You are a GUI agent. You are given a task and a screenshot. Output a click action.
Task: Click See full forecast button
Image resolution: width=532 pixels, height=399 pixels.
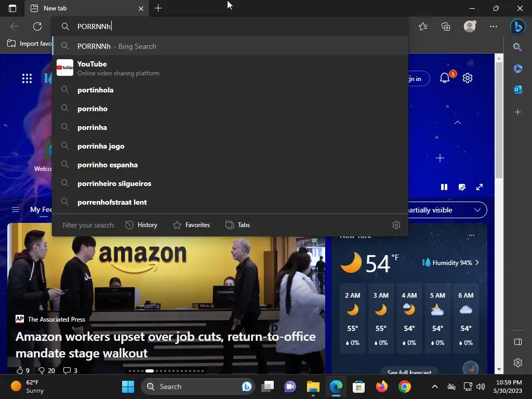click(x=409, y=372)
